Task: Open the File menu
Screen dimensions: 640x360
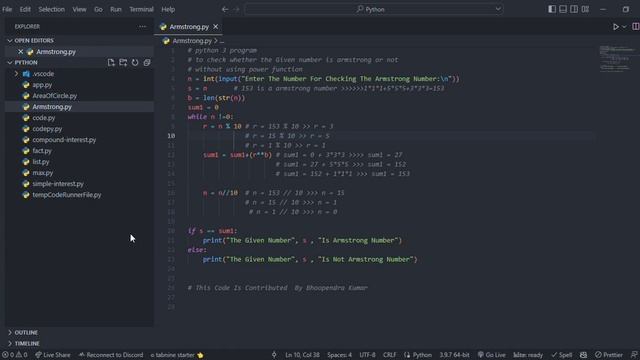Action: (x=7, y=9)
